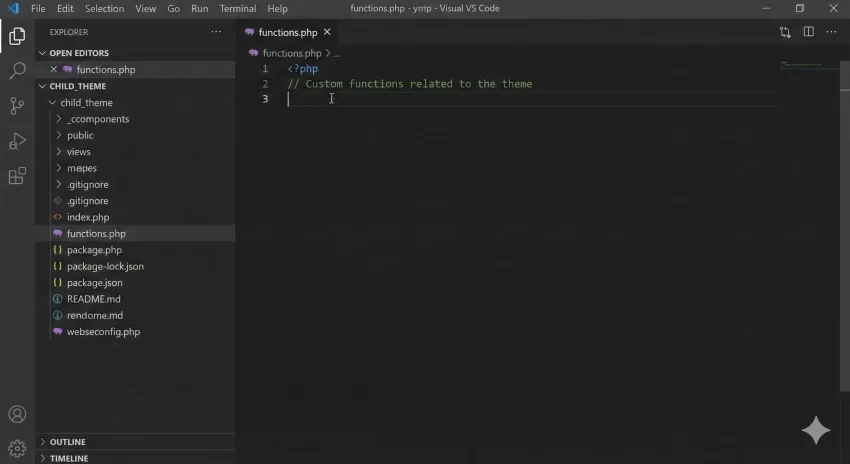Click the Custom functions comment line

[410, 84]
